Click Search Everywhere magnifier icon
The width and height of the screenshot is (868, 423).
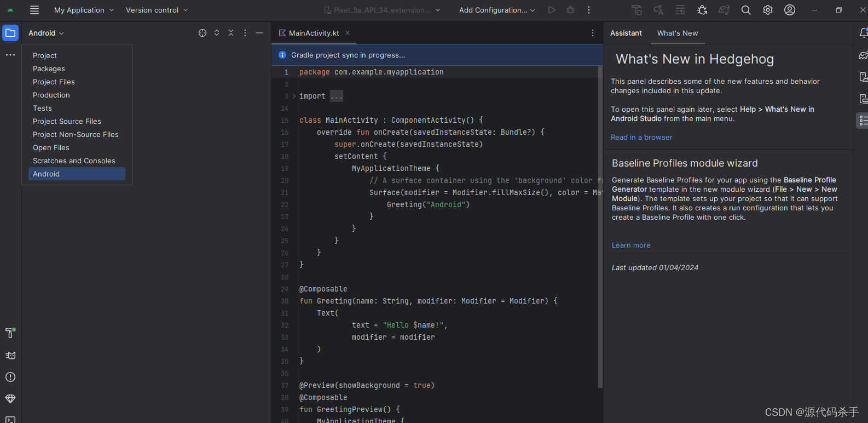tap(746, 10)
